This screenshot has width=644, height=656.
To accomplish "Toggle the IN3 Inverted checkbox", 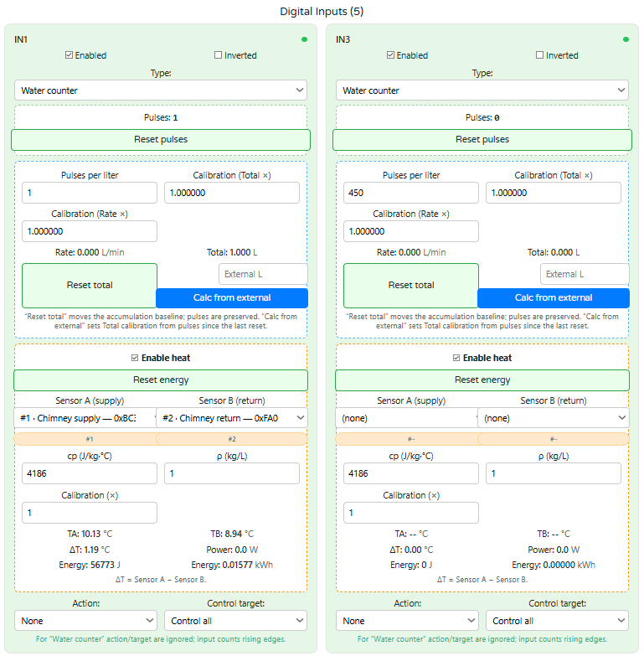I will click(x=539, y=55).
